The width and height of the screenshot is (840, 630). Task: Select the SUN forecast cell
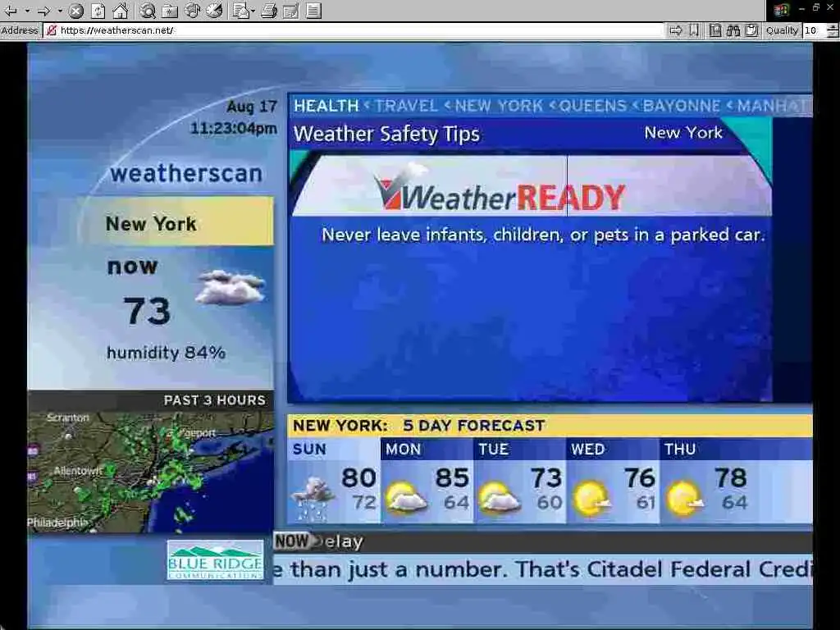point(333,481)
